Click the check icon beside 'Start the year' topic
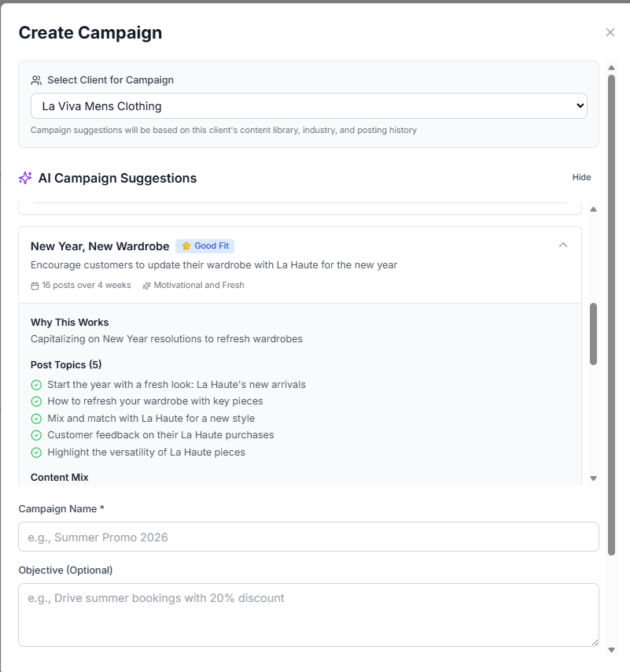 click(x=36, y=385)
